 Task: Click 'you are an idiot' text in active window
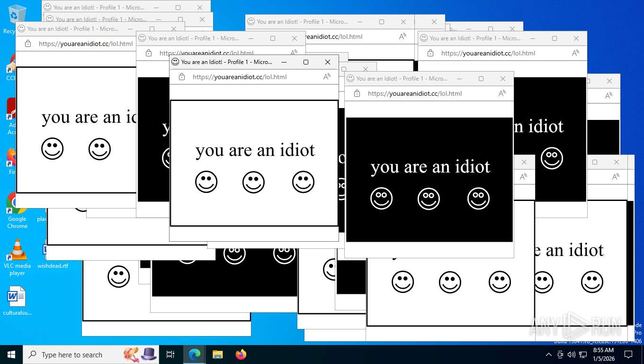[x=255, y=150]
